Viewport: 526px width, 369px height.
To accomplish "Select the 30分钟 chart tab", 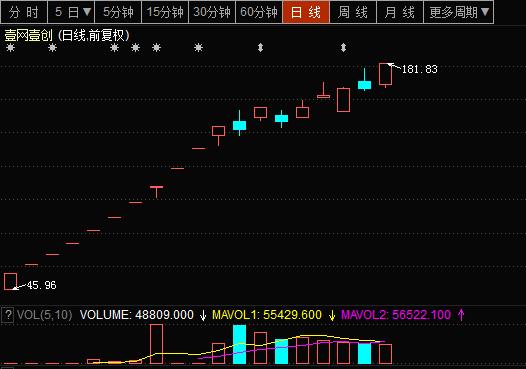I will click(212, 12).
